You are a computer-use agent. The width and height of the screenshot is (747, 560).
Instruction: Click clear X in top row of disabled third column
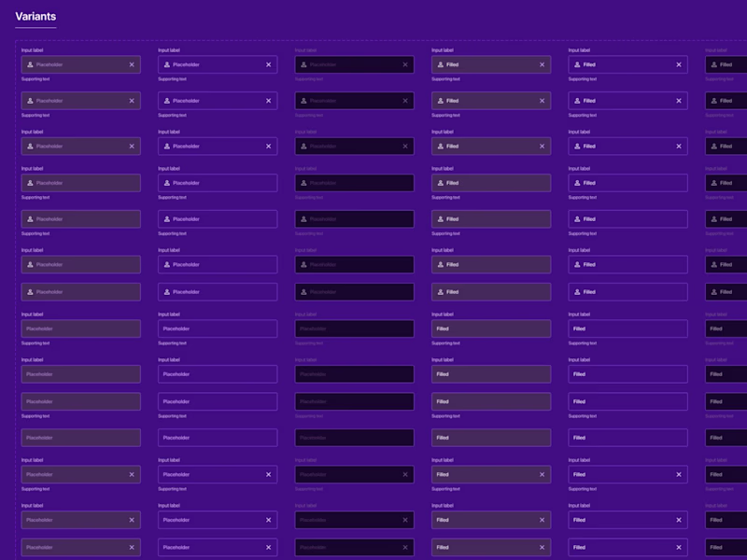(x=405, y=64)
